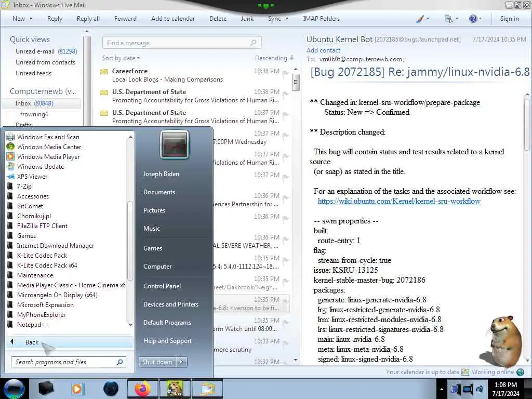Open Help and Support
532x399 pixels.
tap(167, 341)
